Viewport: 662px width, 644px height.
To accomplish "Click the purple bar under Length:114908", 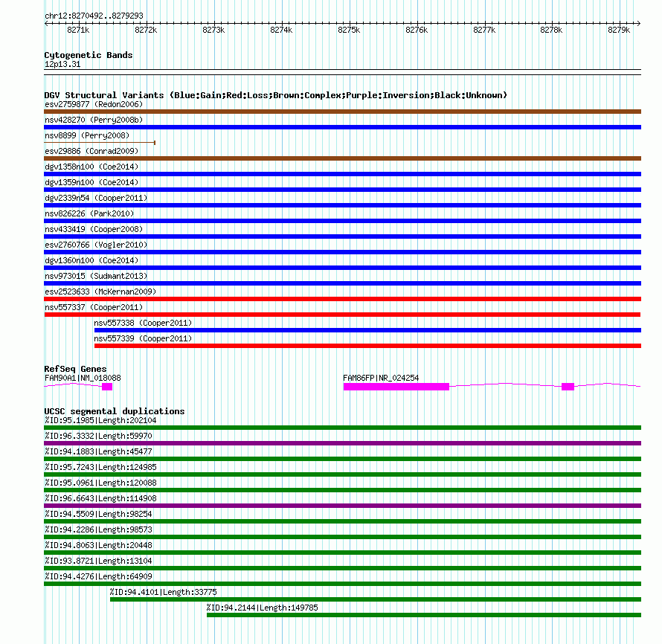I will (x=342, y=506).
